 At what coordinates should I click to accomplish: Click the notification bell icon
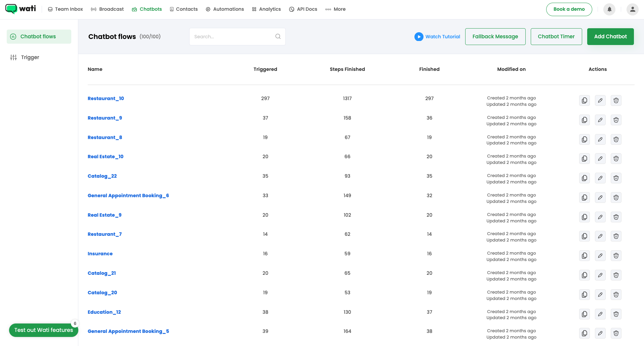pyautogui.click(x=609, y=9)
